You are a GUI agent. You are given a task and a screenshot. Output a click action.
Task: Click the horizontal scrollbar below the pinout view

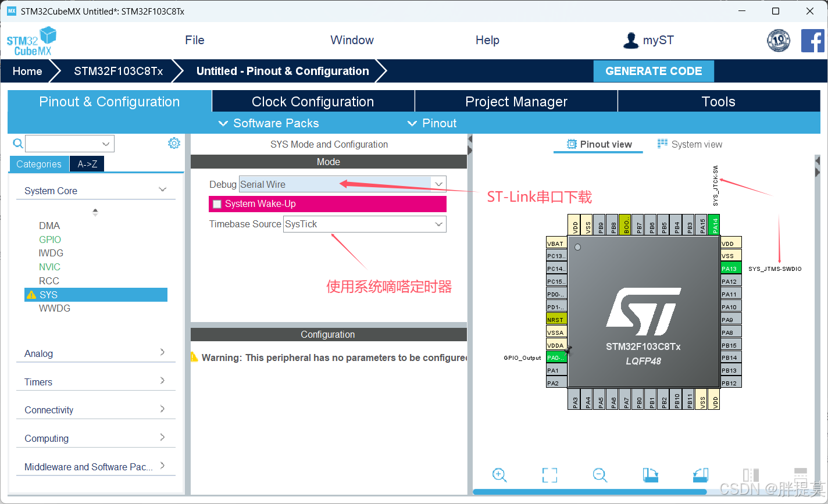coord(590,492)
